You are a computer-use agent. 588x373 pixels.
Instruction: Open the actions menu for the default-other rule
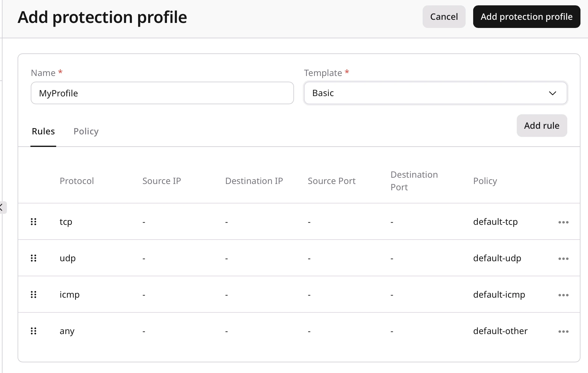[564, 331]
